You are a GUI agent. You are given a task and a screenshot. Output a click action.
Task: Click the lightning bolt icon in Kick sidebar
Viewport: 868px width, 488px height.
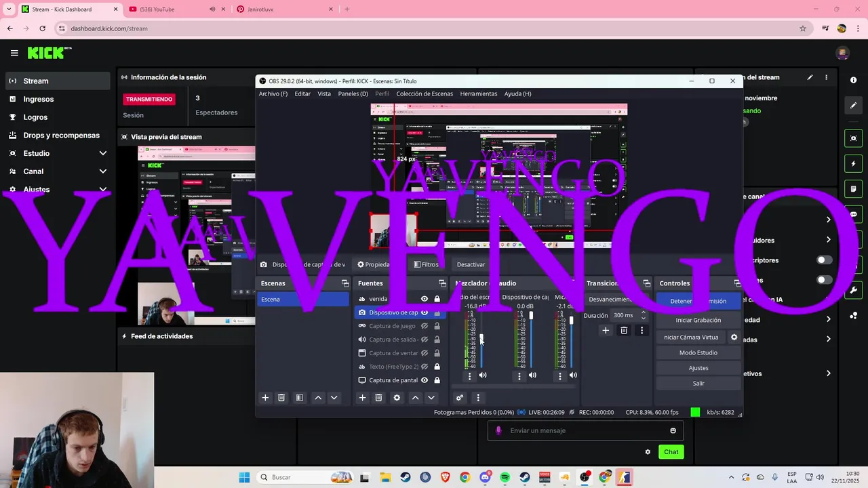click(853, 164)
